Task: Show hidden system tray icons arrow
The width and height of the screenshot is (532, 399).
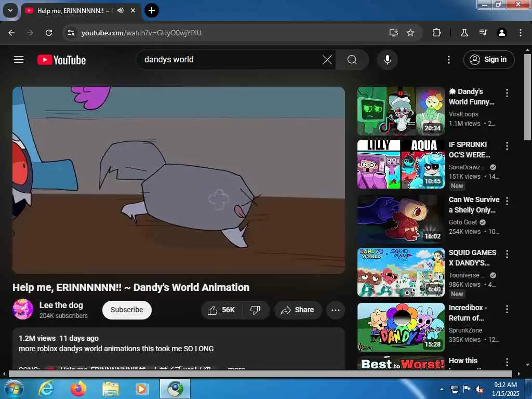Action: (x=442, y=389)
